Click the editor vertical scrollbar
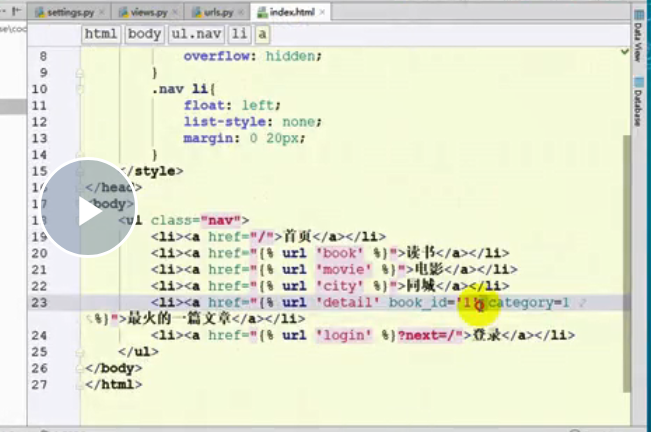The width and height of the screenshot is (651, 432). point(627,263)
